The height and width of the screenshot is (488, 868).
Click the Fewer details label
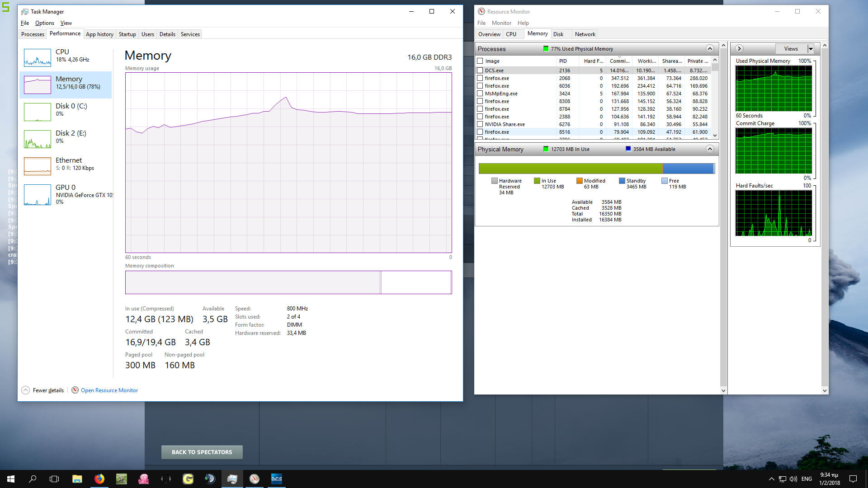tap(48, 390)
